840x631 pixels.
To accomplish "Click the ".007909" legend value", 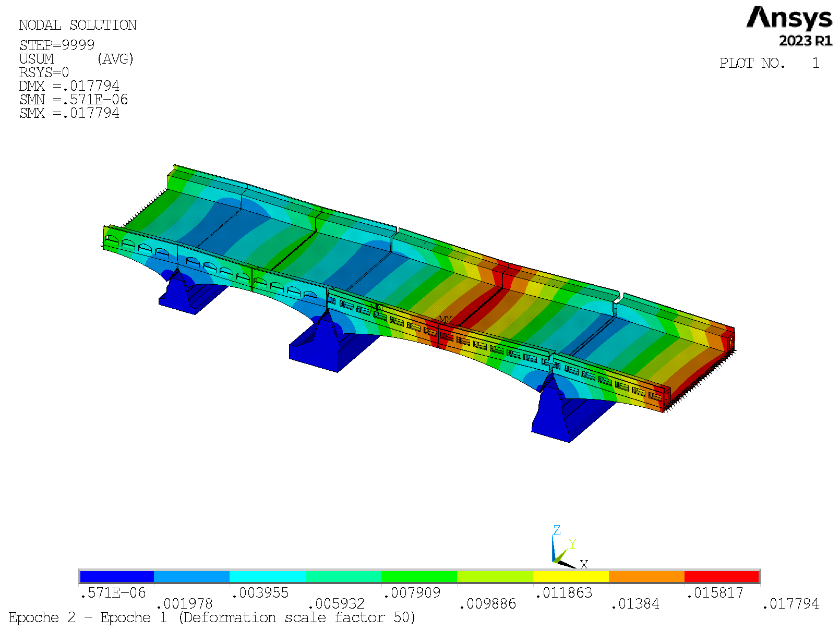I will [412, 593].
